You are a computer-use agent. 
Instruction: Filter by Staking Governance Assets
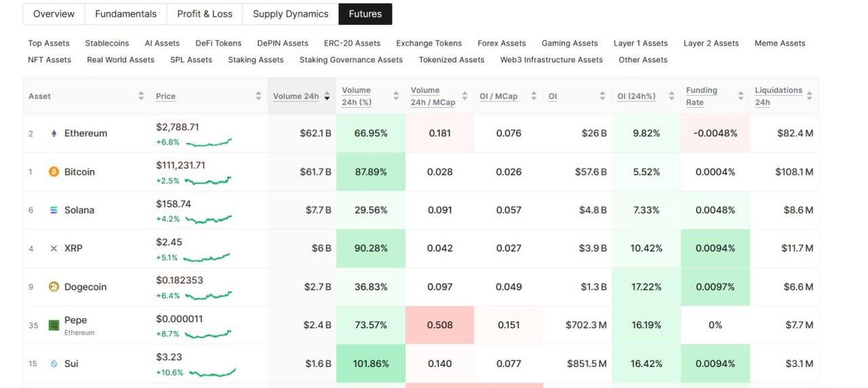tap(351, 60)
